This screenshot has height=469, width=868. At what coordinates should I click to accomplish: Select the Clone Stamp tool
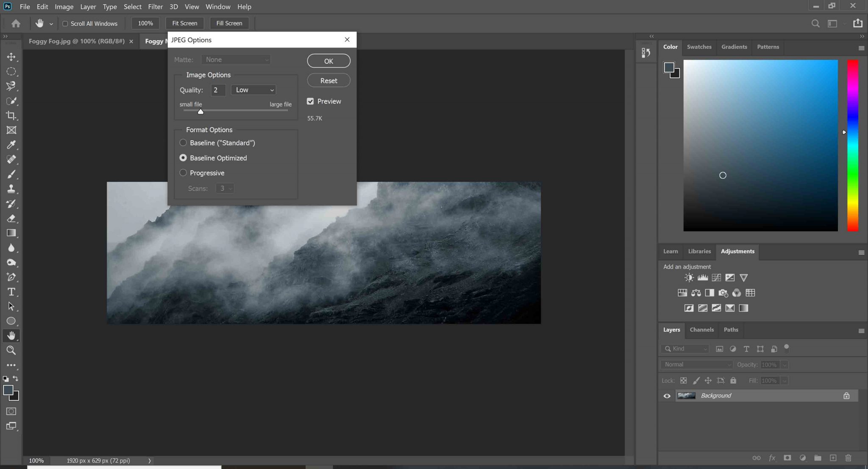click(x=11, y=189)
